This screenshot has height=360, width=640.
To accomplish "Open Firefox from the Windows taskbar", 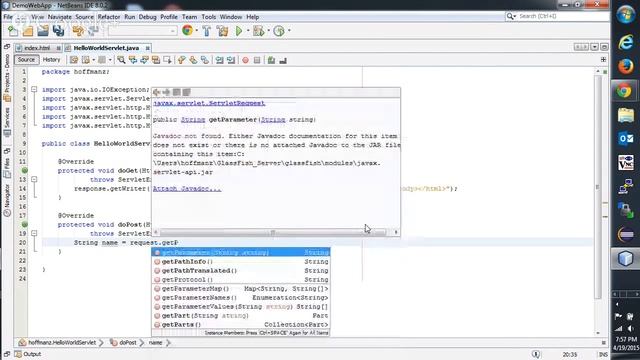I will pyautogui.click(x=625, y=66).
